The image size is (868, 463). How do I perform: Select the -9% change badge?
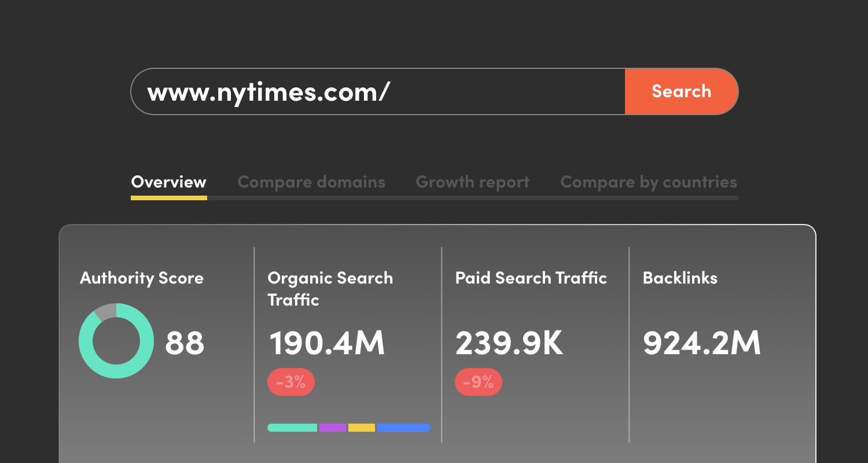pyautogui.click(x=477, y=381)
